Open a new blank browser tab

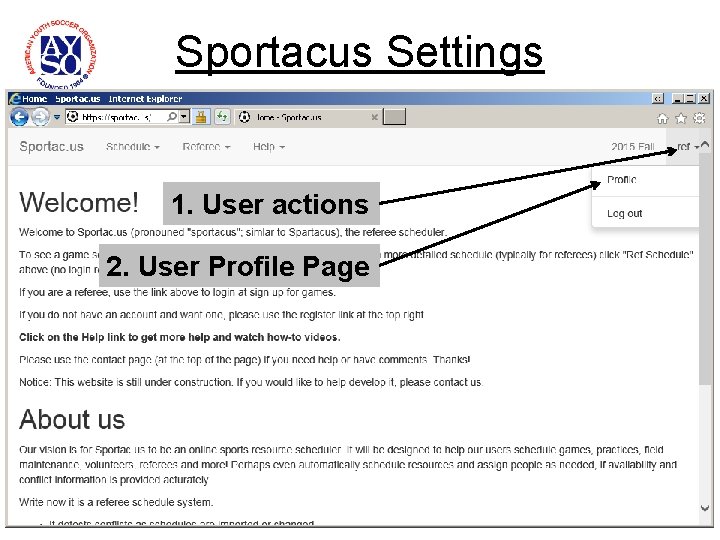[x=394, y=117]
